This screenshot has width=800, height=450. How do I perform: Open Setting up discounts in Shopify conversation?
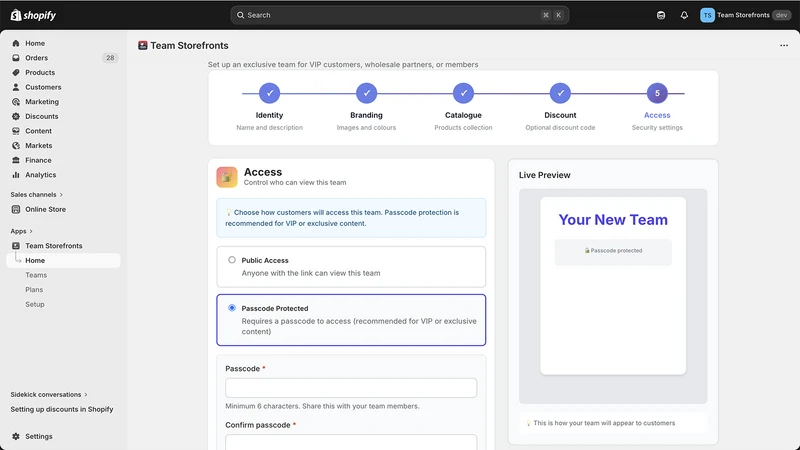click(x=62, y=409)
